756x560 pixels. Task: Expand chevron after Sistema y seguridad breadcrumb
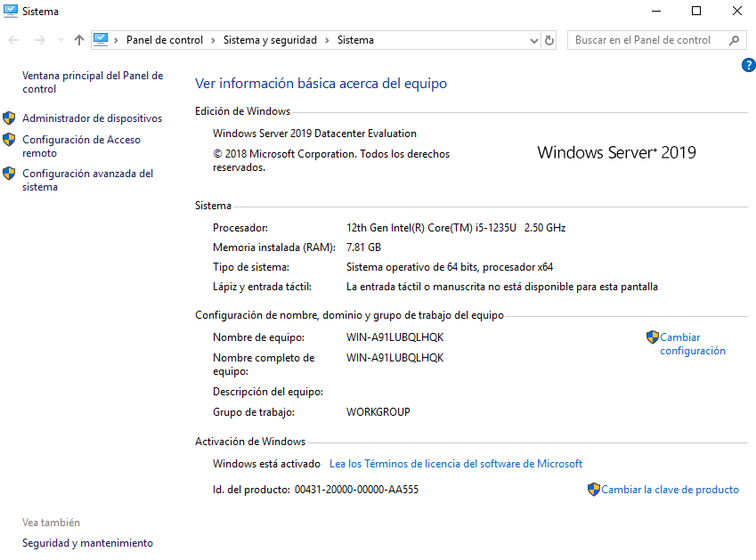(x=327, y=40)
